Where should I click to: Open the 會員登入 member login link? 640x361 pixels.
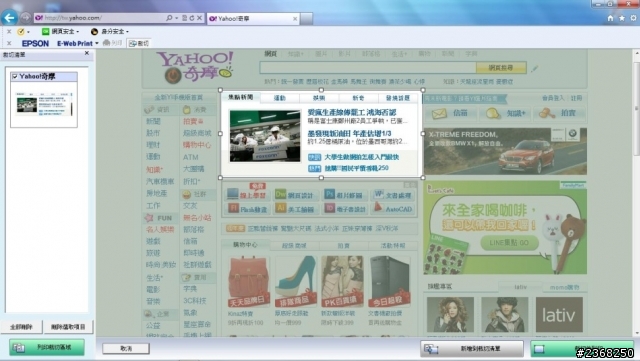553,98
